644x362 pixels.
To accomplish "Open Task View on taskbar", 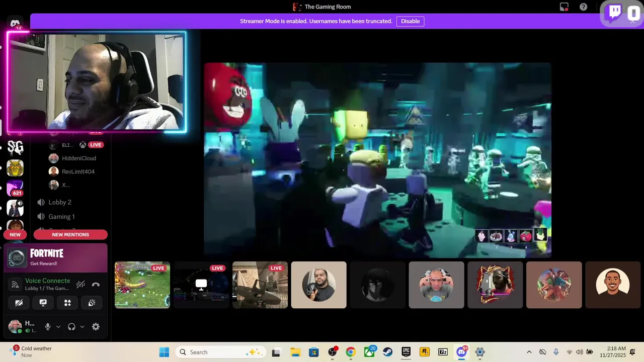I will pos(276,352).
